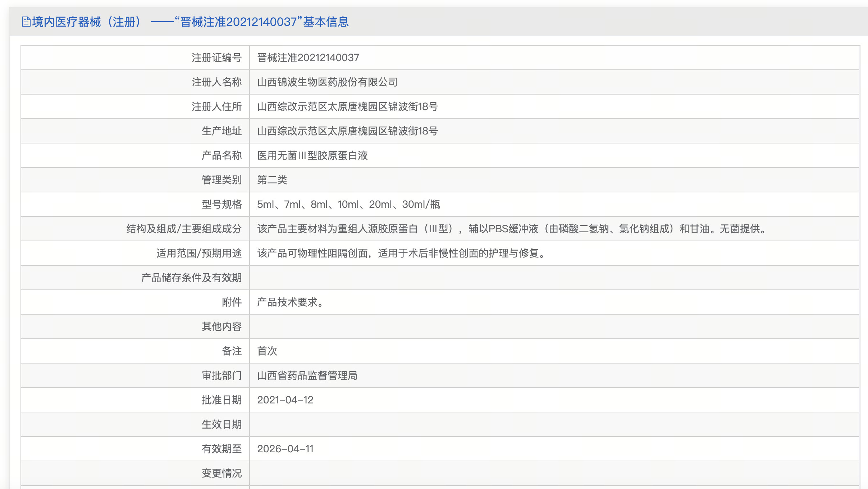Select the remark value 首次
The height and width of the screenshot is (489, 868).
coord(267,351)
